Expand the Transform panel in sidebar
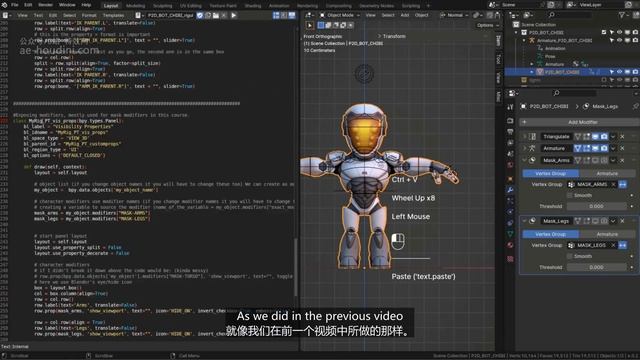 tap(392, 36)
